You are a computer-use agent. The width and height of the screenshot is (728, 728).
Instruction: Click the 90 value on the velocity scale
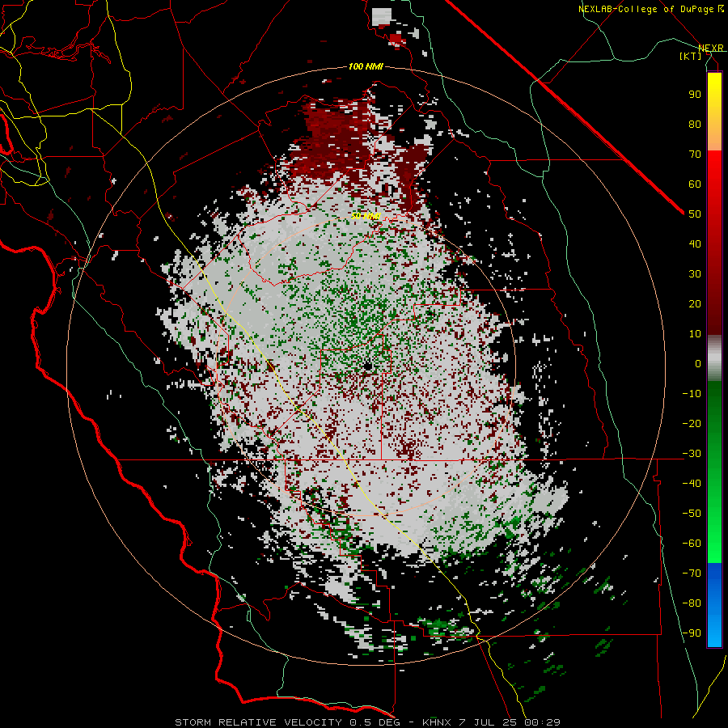[x=695, y=95]
